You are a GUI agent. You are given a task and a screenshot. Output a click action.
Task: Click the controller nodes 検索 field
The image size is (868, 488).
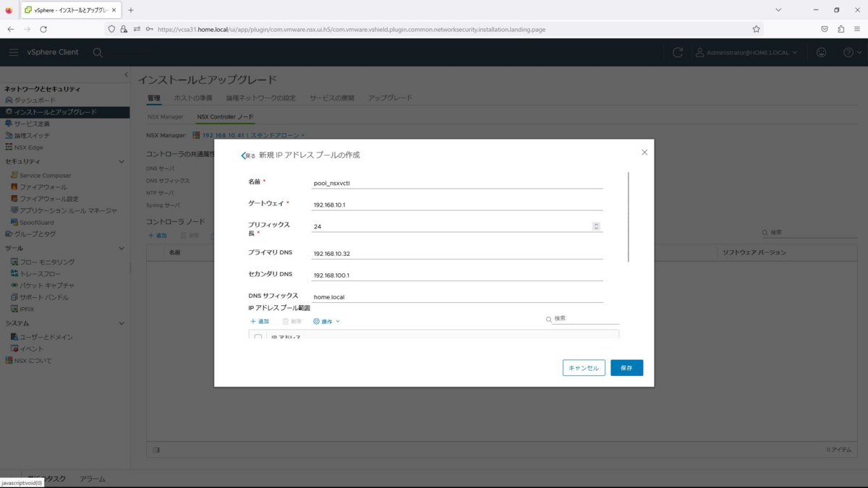814,233
